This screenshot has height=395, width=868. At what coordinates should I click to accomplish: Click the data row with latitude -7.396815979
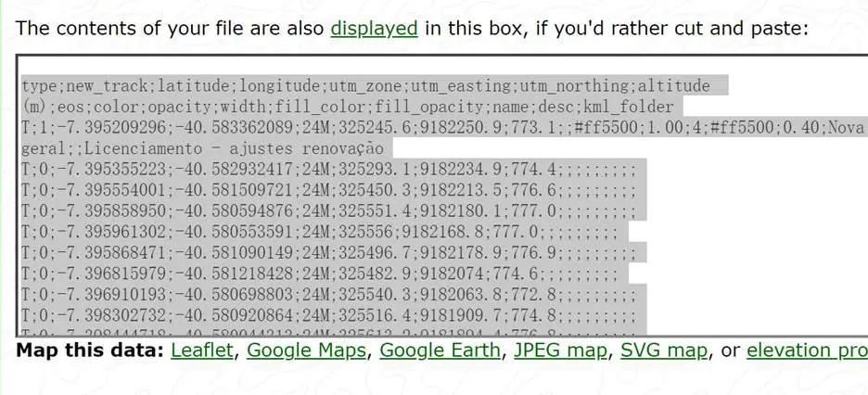319,274
